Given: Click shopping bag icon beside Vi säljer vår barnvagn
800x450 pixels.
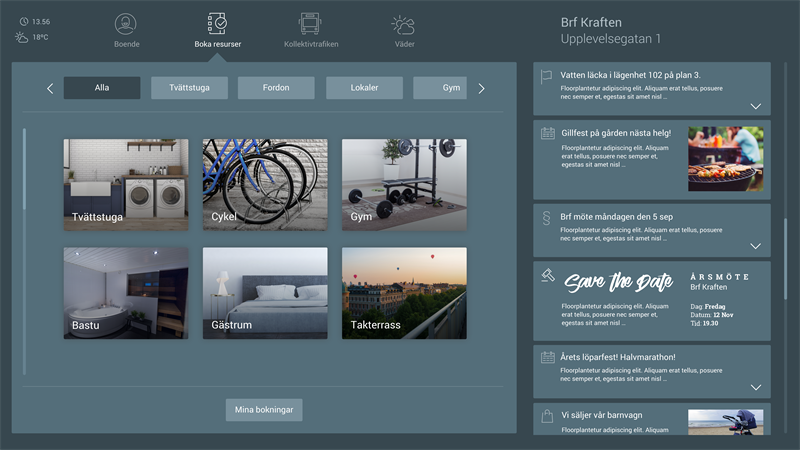Looking at the screenshot, I should [x=547, y=415].
